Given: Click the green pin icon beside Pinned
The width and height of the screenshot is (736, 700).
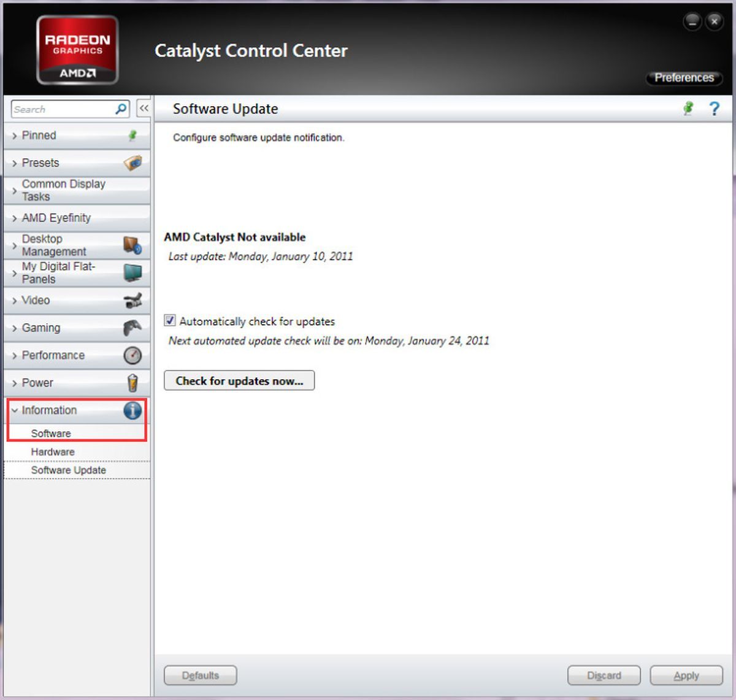Looking at the screenshot, I should coord(132,136).
